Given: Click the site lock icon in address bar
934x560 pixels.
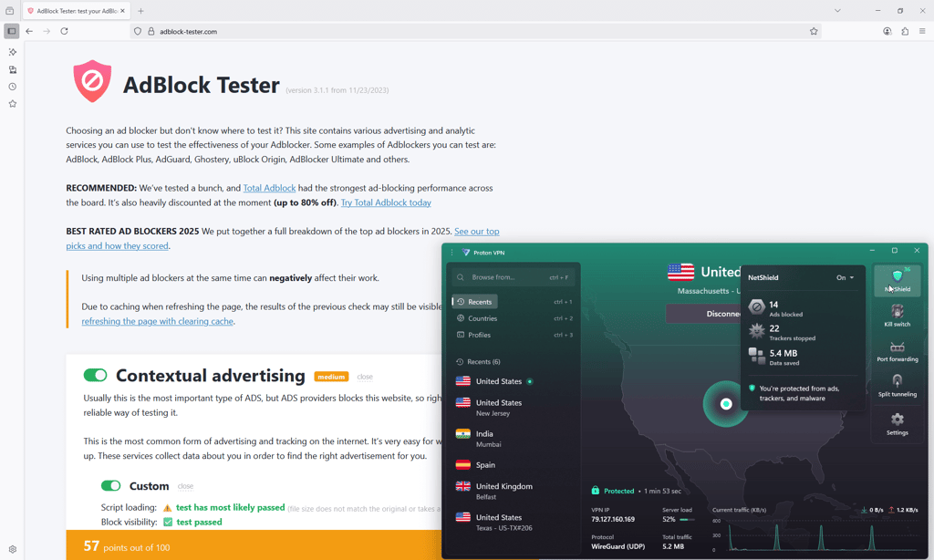Looking at the screenshot, I should (150, 31).
